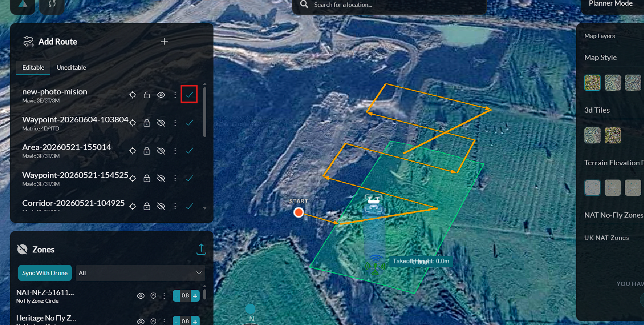Image resolution: width=644 pixels, height=325 pixels.
Task: Click the Planner Mode button
Action: click(611, 4)
